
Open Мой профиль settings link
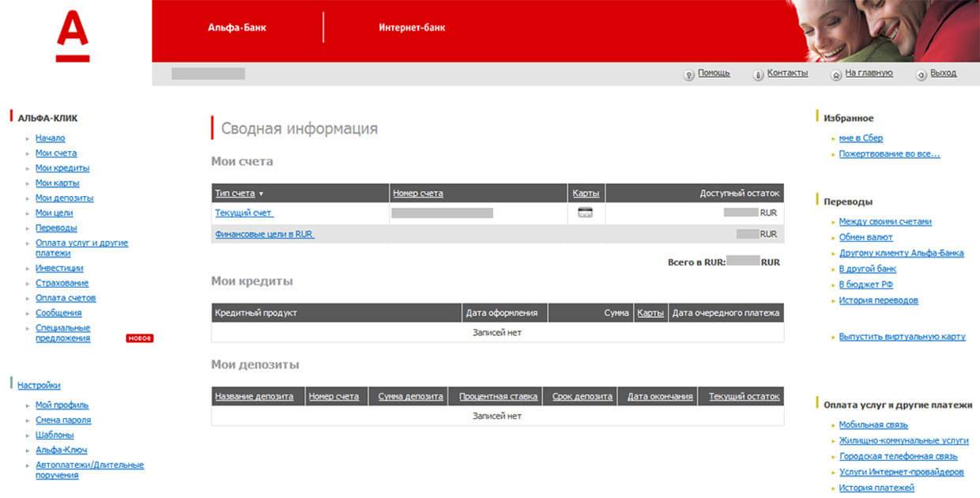62,406
